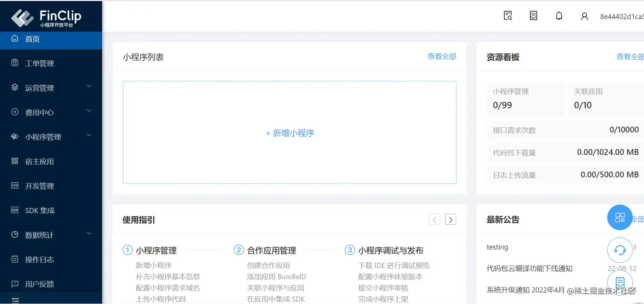
Task: Click 下载 IDE 进行调试预览 guide step
Action: (394, 265)
